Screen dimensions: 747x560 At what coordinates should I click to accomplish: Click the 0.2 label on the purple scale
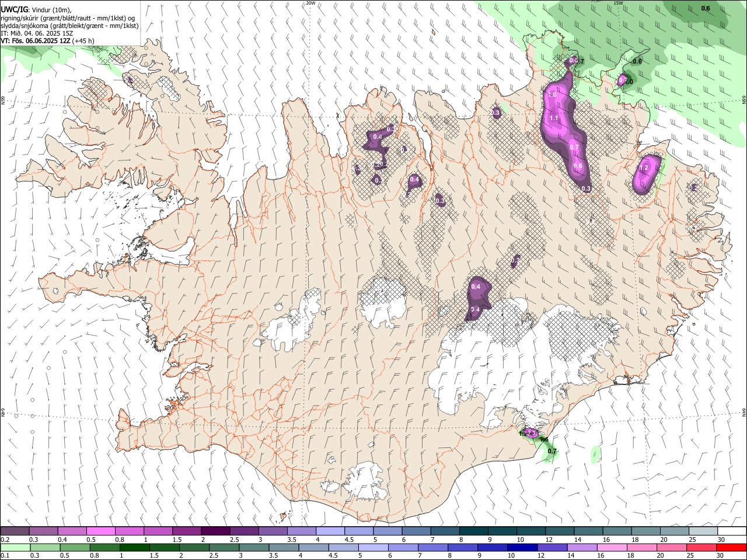5,540
